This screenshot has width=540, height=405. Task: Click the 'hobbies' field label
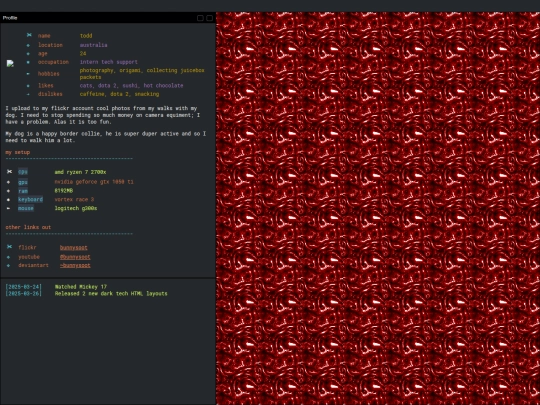49,74
